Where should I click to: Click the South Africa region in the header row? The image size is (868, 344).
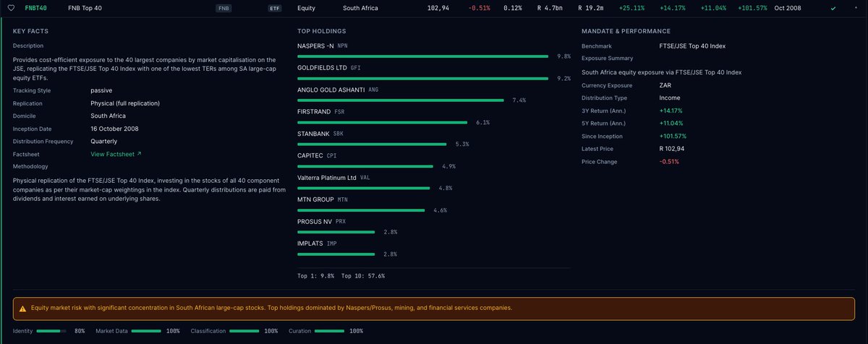tap(360, 8)
